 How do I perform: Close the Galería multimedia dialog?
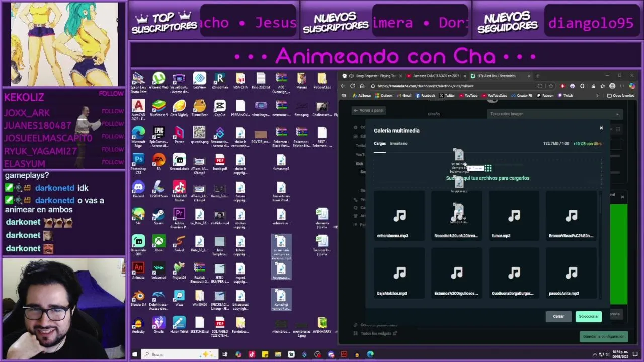coord(601,128)
